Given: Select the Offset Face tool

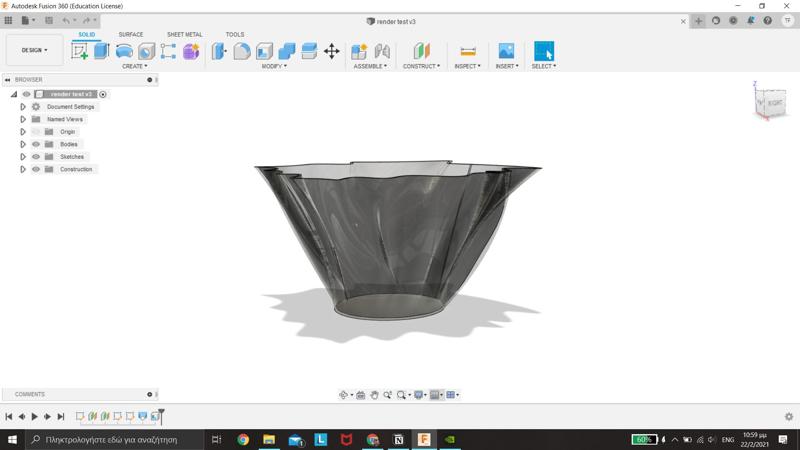Looking at the screenshot, I should click(x=309, y=51).
